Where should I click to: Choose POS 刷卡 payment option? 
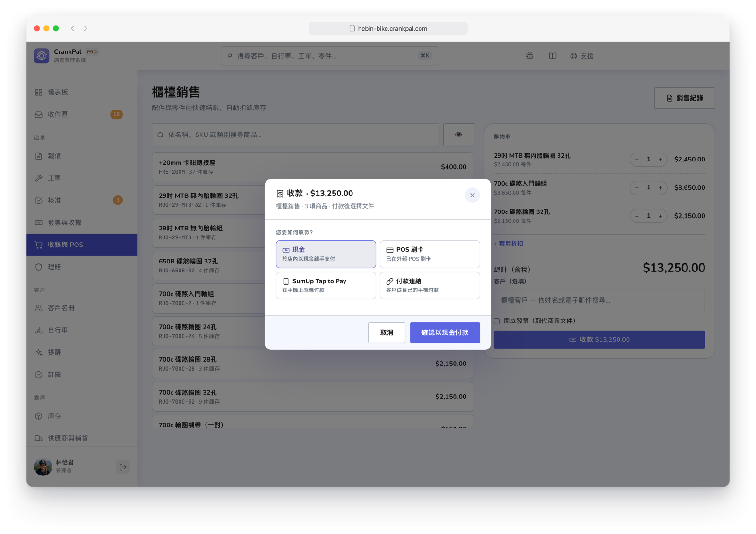point(430,254)
